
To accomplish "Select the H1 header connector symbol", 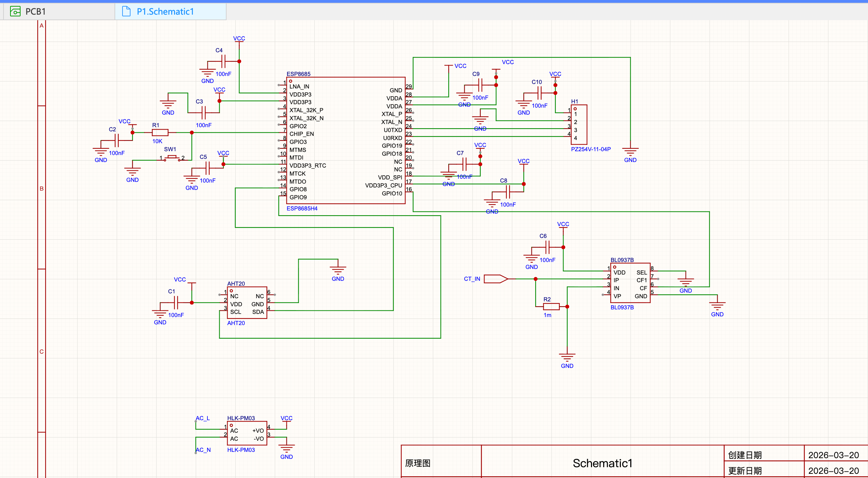I will click(579, 125).
